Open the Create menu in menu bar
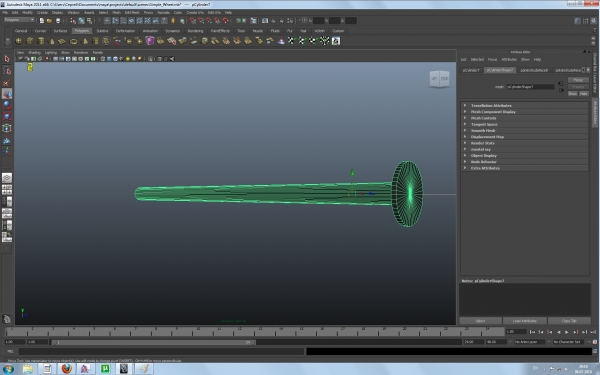This screenshot has width=600, height=375. (x=42, y=12)
